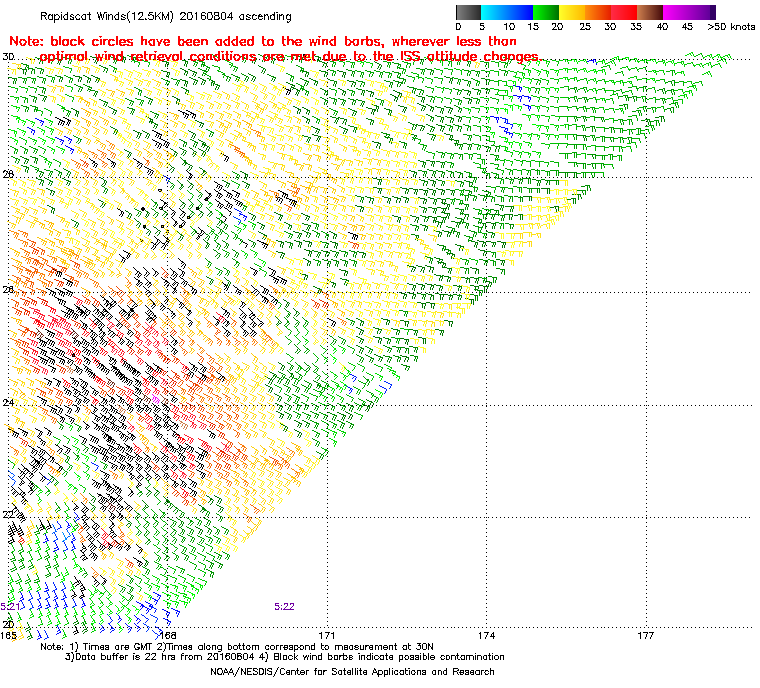Image resolution: width=760 pixels, height=688 pixels.
Task: Click the cyan-blue 5-15 knots legend segment
Action: click(507, 12)
